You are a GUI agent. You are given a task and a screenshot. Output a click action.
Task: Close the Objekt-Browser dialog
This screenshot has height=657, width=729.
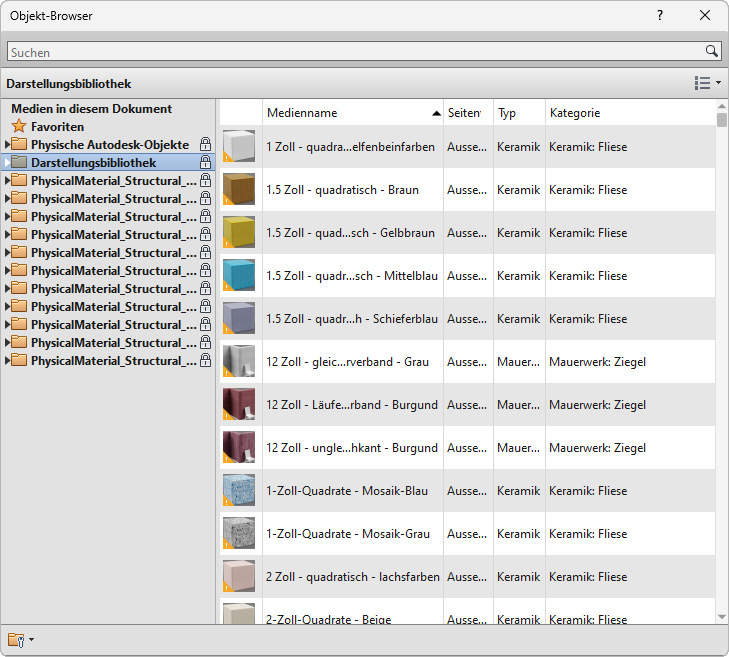click(705, 15)
